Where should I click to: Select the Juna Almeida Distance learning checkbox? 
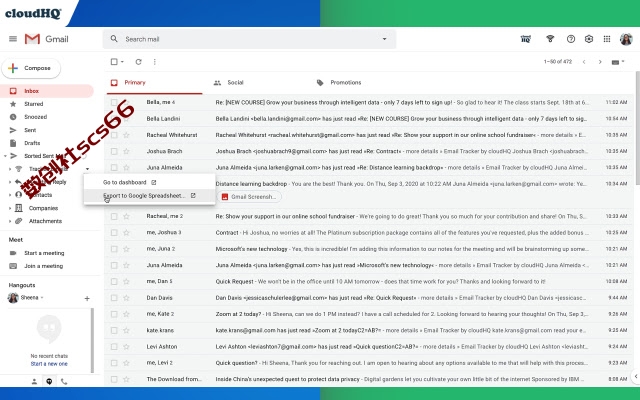tap(114, 167)
